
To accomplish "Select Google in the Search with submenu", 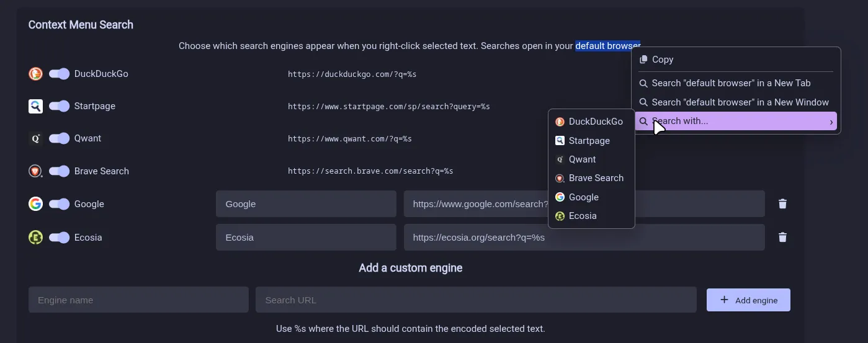I will (x=591, y=197).
